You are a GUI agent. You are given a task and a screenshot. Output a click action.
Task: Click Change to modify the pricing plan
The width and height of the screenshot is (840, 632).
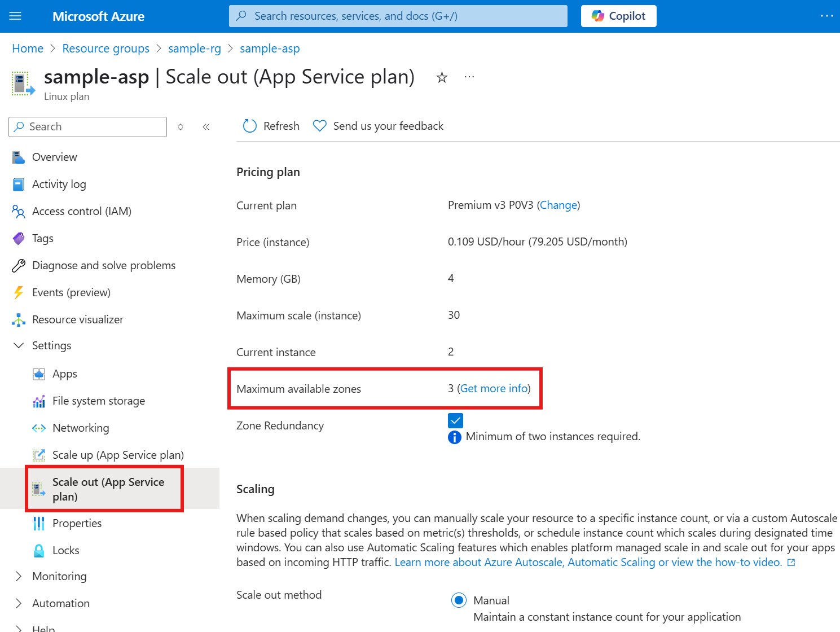pos(558,205)
